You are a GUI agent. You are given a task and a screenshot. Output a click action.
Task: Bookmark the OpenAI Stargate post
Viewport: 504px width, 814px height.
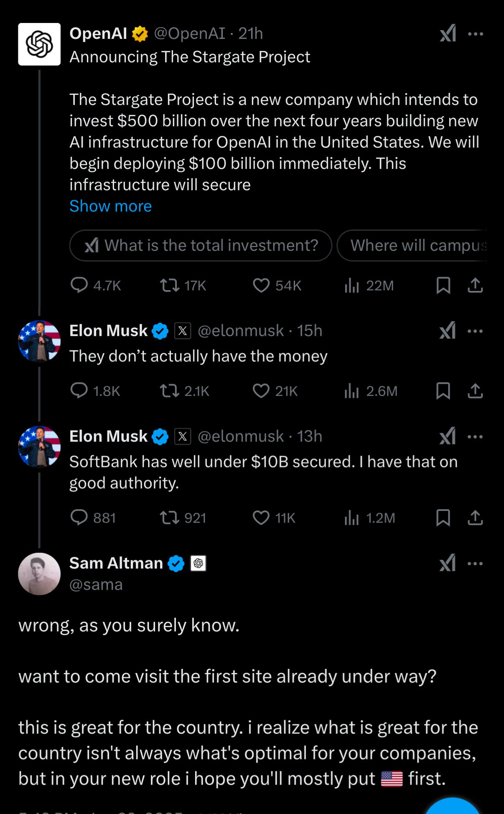[443, 286]
